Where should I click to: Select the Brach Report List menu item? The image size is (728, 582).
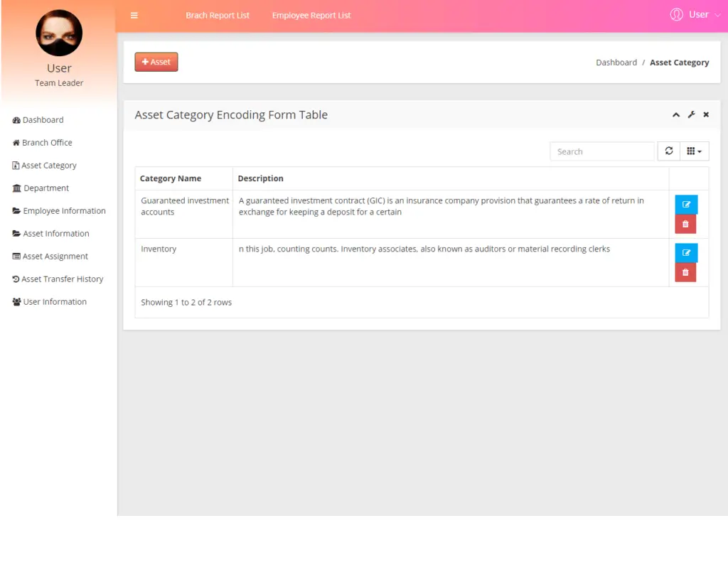tap(218, 14)
